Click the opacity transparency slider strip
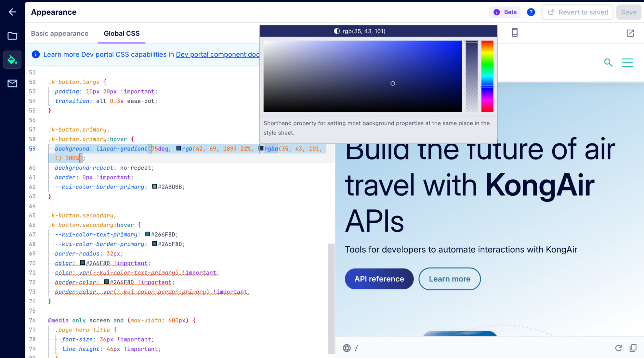 (471, 76)
